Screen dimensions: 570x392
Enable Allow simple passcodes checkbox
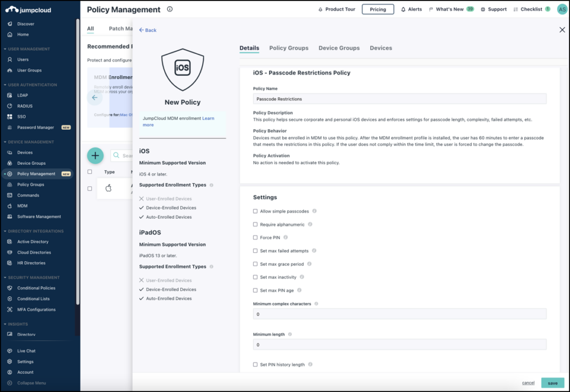tap(255, 212)
